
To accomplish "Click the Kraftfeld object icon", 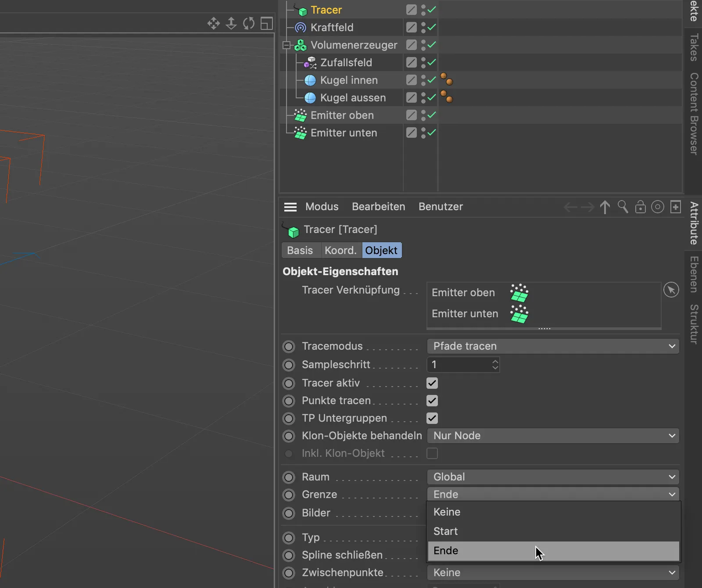I will [x=301, y=28].
